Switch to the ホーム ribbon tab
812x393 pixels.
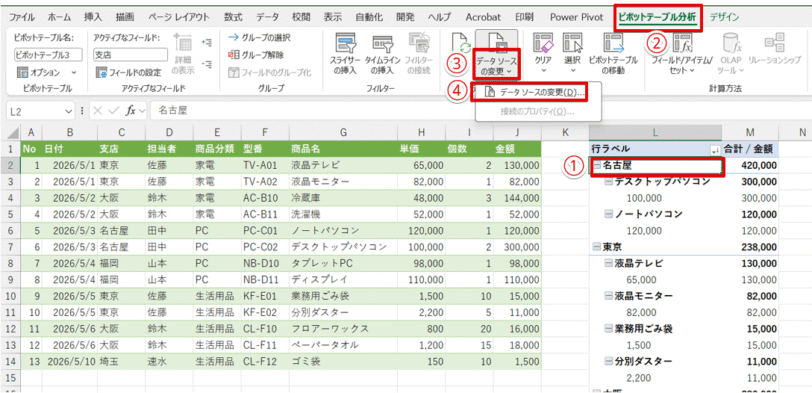coord(60,17)
